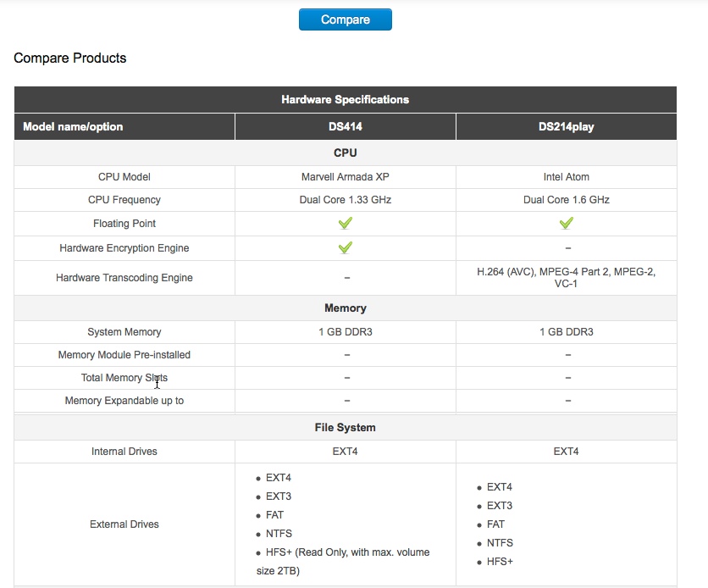
Task: Click DS414 Hardware Encryption Engine checkmark
Action: coord(345,247)
